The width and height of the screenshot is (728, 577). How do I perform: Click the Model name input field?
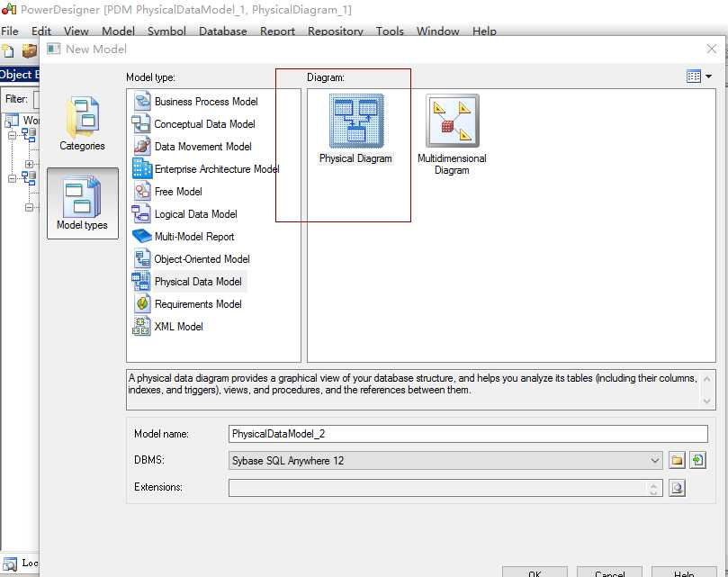468,434
